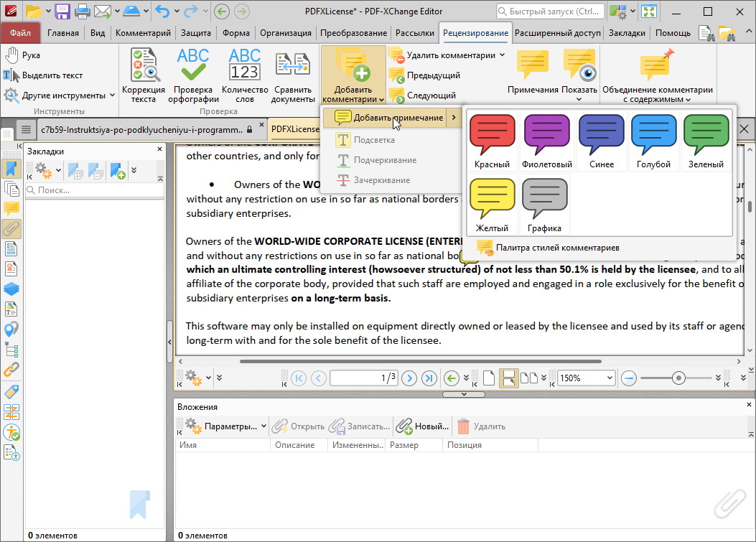756x542 pixels.
Task: Click the New (Новый) attachment button
Action: click(x=423, y=426)
